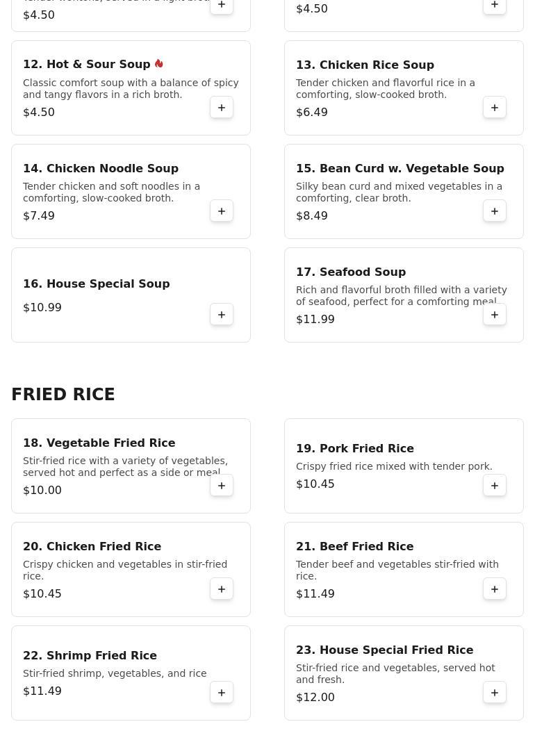Add Bean Curd w. Vegetable Soup
The image size is (535, 756).
(x=495, y=211)
